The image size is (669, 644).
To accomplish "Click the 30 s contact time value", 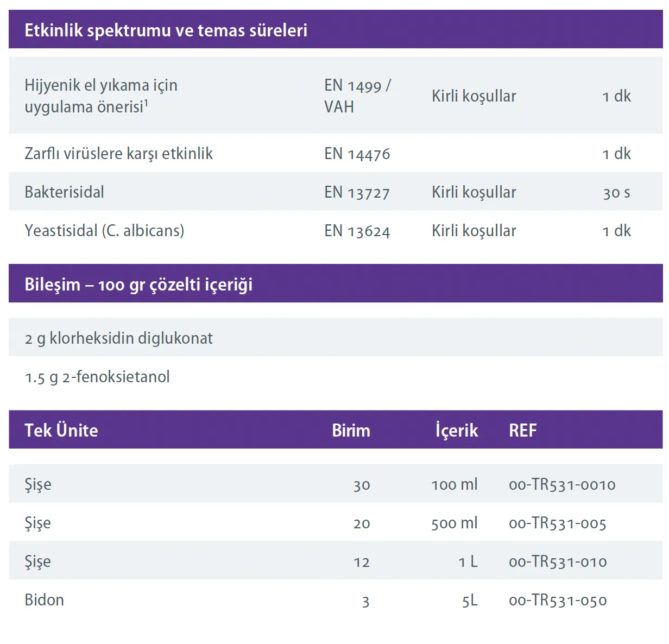I will click(x=616, y=193).
